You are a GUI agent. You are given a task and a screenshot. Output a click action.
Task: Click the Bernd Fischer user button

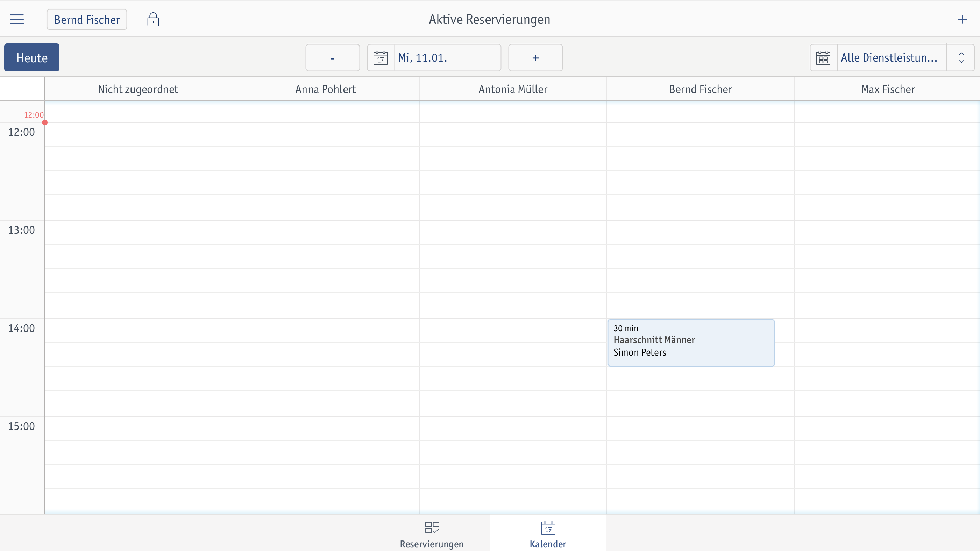[x=87, y=19]
